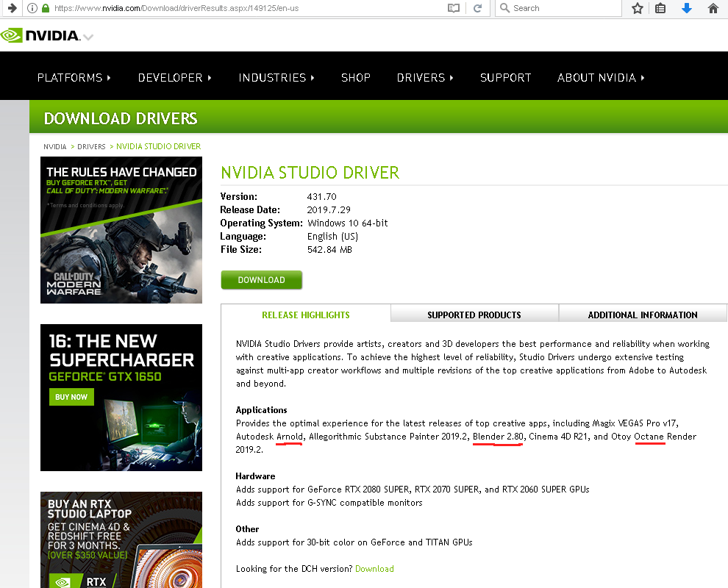728x588 pixels.
Task: Click the browser URL address field
Action: tap(249, 8)
